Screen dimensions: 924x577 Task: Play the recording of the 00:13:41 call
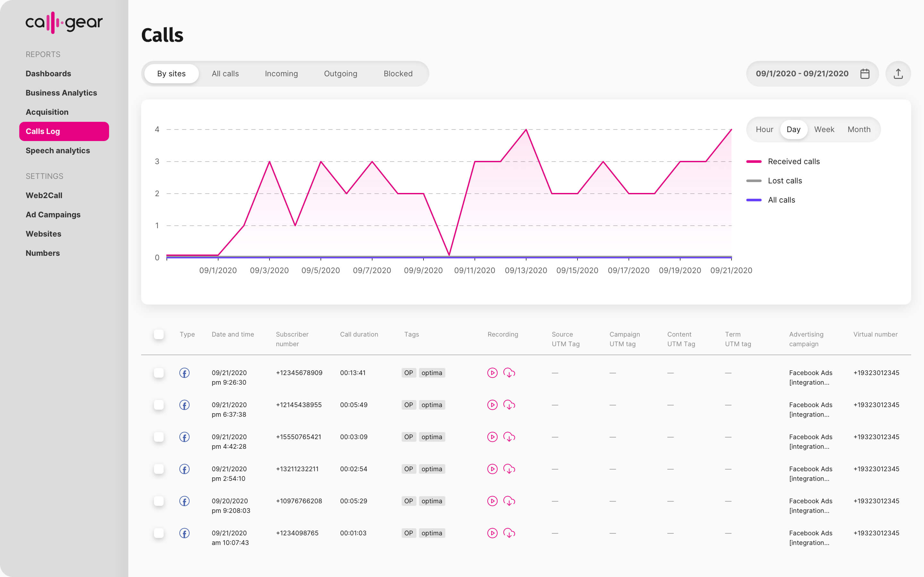pyautogui.click(x=492, y=373)
